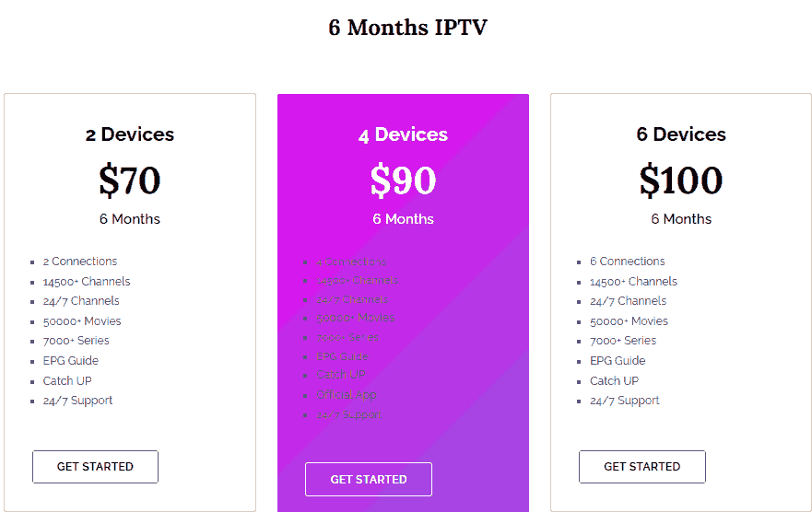Click "6 Connections" in the third plan
This screenshot has height=512, width=812.
click(628, 262)
